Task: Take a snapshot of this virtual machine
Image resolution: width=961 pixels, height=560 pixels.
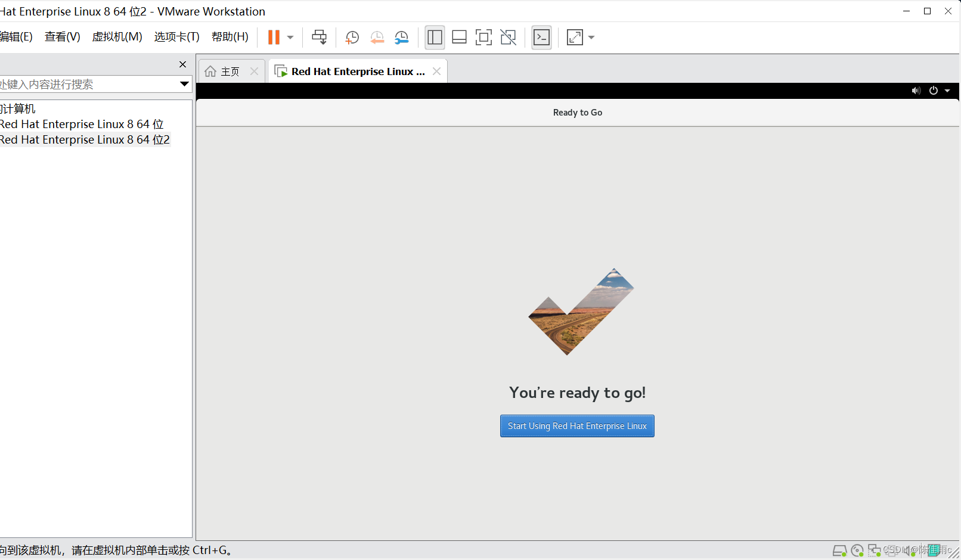Action: coord(352,37)
